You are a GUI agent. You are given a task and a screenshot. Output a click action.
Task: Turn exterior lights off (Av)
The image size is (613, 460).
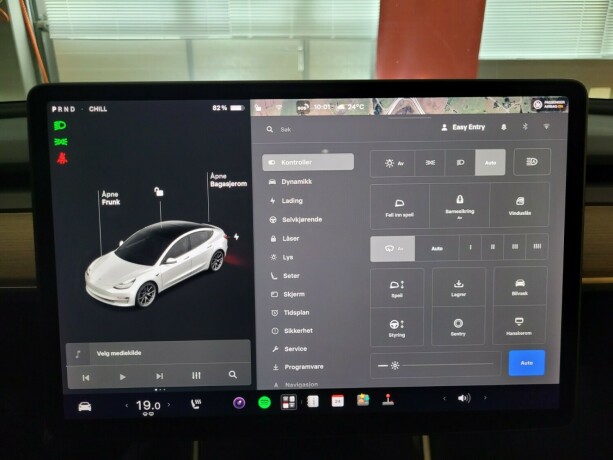tap(393, 163)
